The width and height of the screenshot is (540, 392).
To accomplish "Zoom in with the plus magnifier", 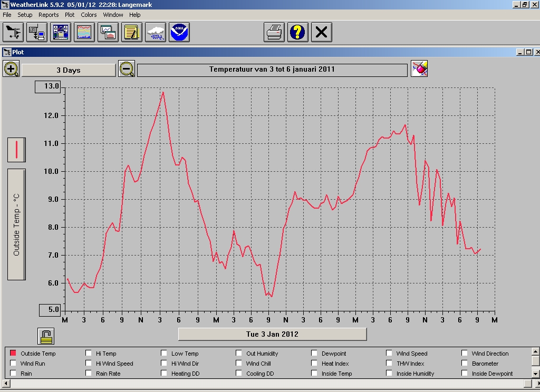I will (x=11, y=69).
